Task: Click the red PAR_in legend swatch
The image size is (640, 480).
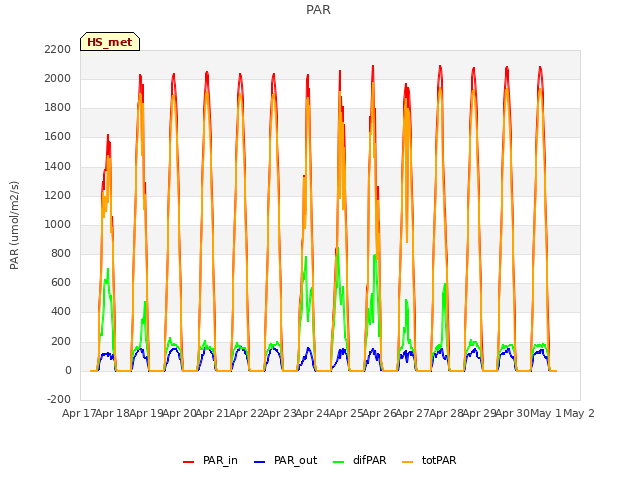Action: [189, 462]
